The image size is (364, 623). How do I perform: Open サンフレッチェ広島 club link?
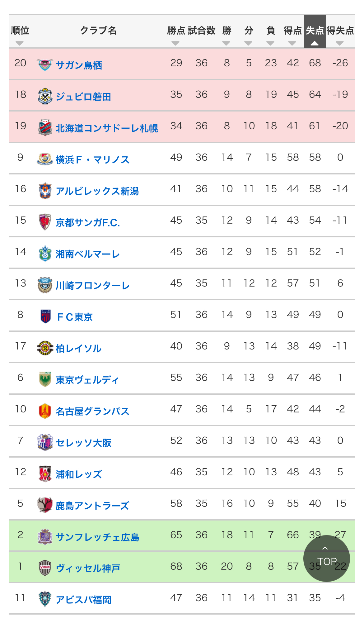97,537
